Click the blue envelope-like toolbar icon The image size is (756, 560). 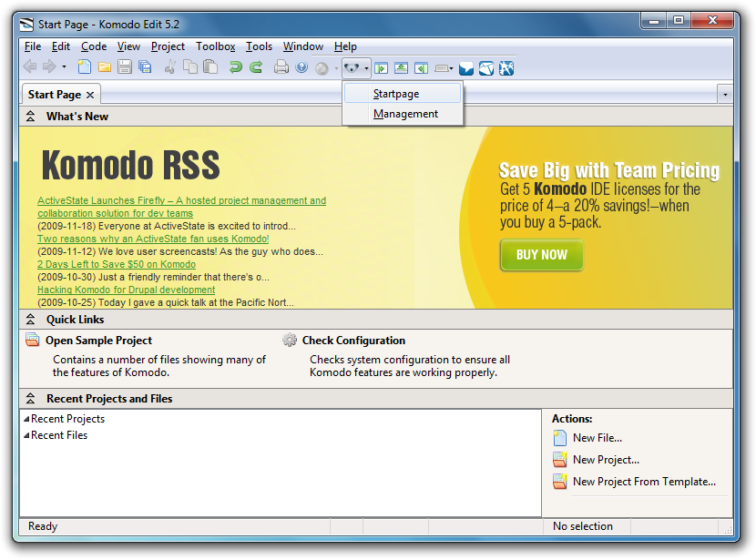486,68
